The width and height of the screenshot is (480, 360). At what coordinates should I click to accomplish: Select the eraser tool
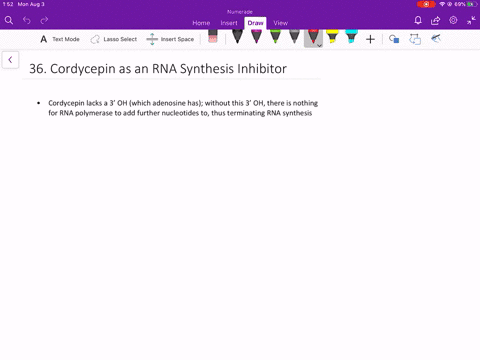[213, 36]
